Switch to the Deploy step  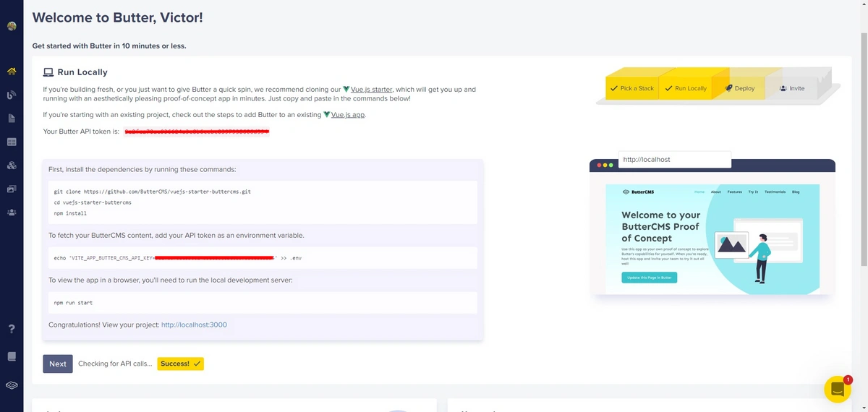(x=739, y=88)
